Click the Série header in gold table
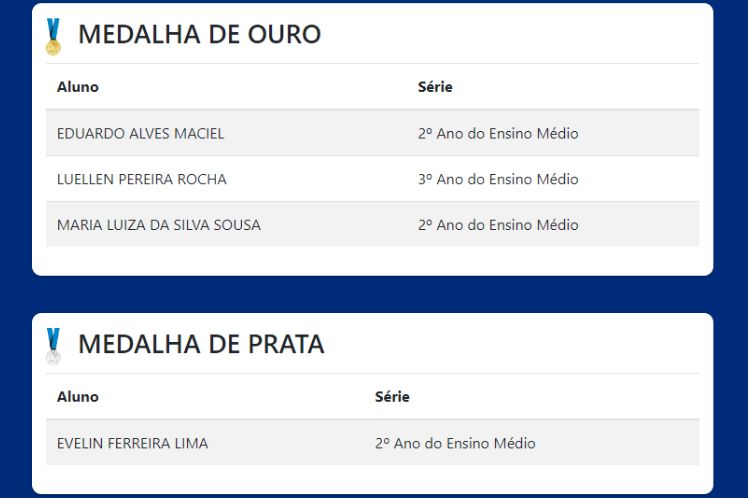Image resolution: width=748 pixels, height=498 pixels. [x=435, y=87]
